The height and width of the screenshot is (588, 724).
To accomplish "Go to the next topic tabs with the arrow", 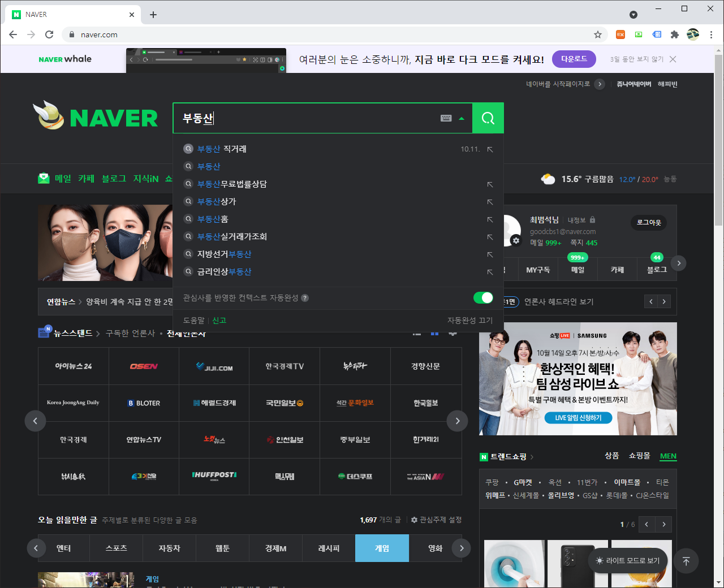I will point(462,548).
